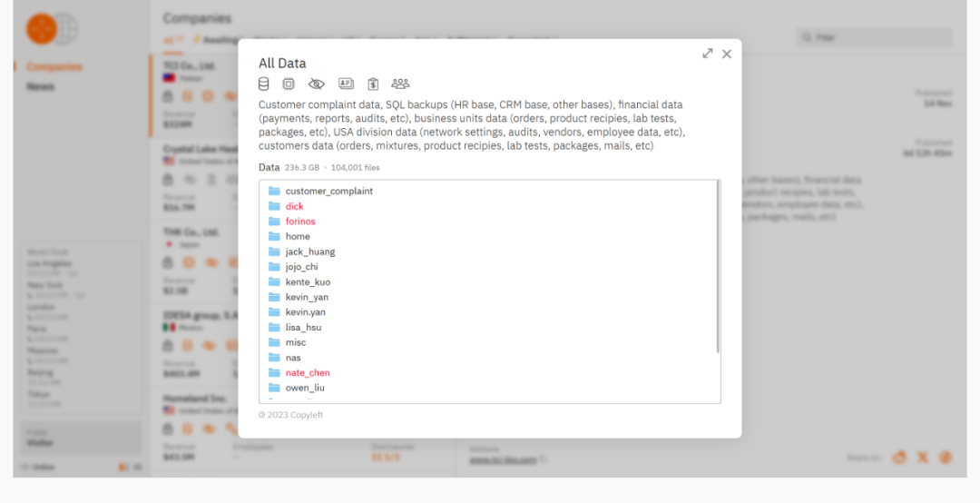Click the CPU chip icon
Viewport: 980px width, 503px height.
[x=289, y=84]
